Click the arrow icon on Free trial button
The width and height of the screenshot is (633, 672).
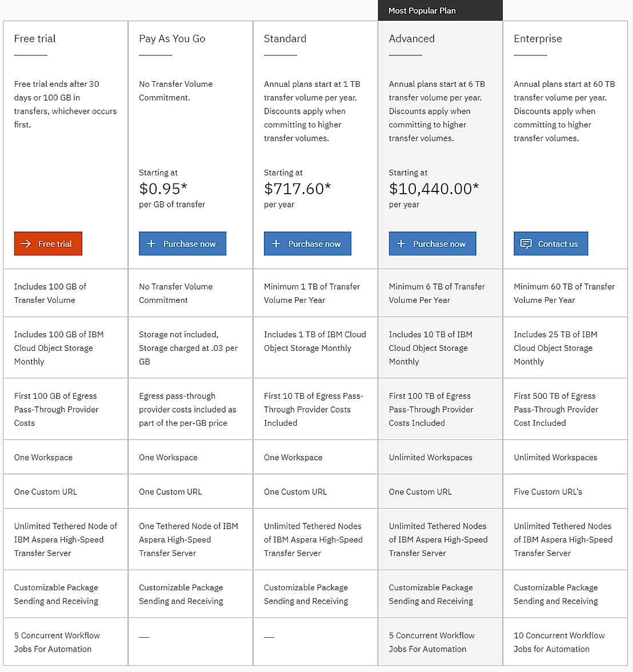pos(26,243)
